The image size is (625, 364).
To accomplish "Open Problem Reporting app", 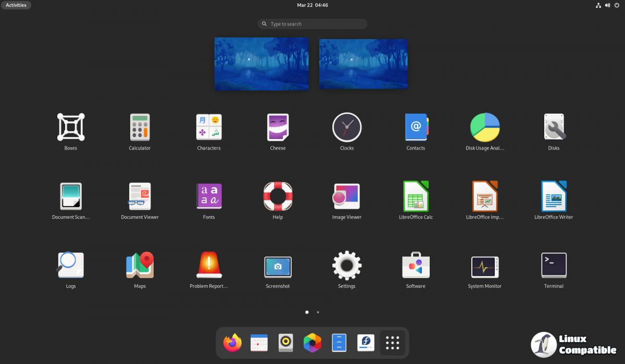I will coord(209,265).
